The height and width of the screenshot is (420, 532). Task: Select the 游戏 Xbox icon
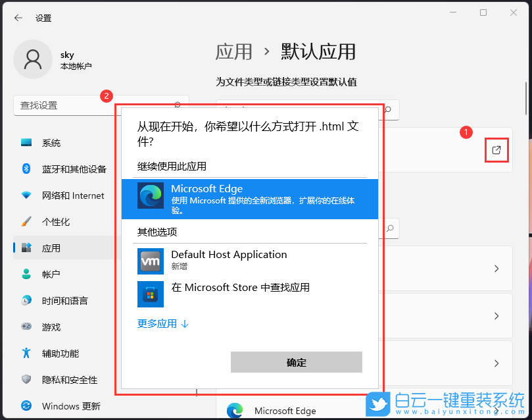pos(26,327)
